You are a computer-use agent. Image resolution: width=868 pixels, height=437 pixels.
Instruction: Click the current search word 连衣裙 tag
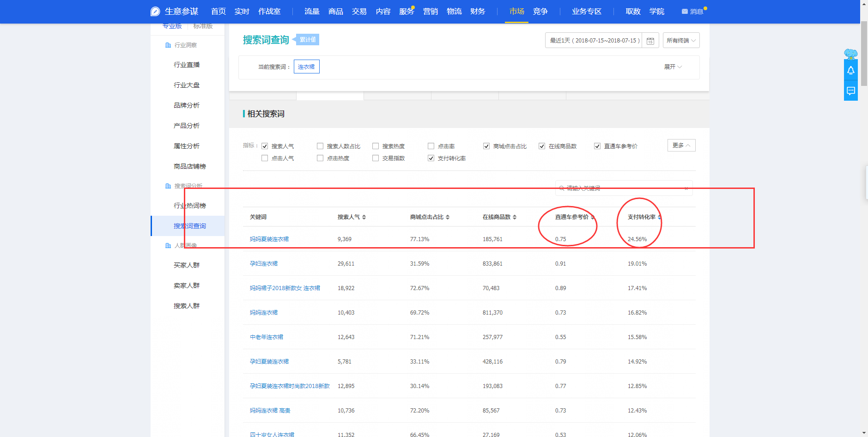click(306, 67)
